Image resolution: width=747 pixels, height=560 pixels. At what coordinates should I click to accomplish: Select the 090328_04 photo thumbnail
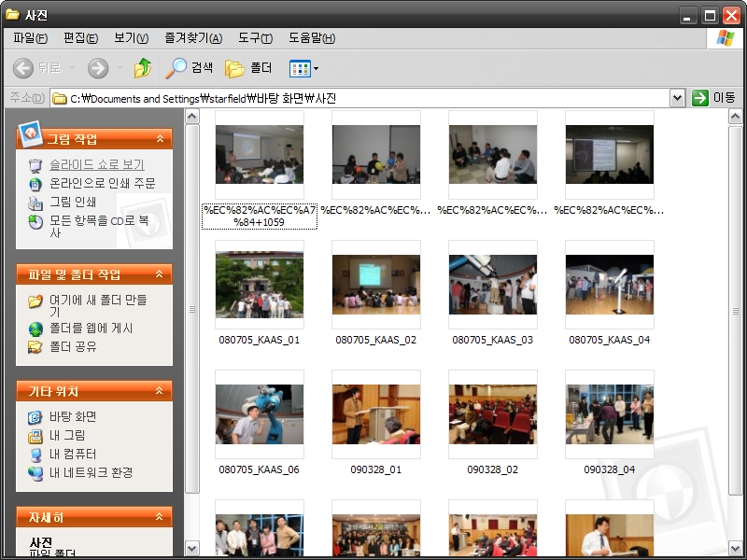[610, 414]
